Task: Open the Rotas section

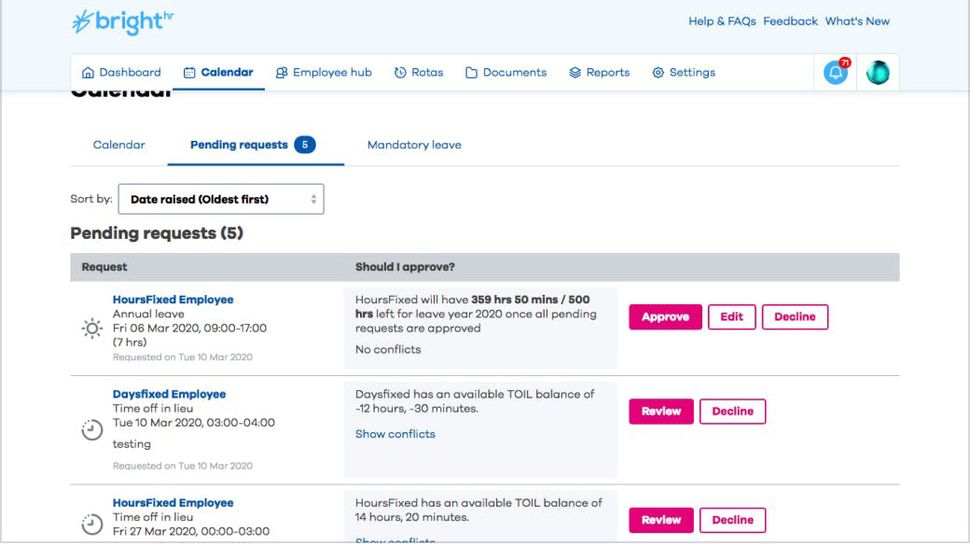Action: coord(418,73)
